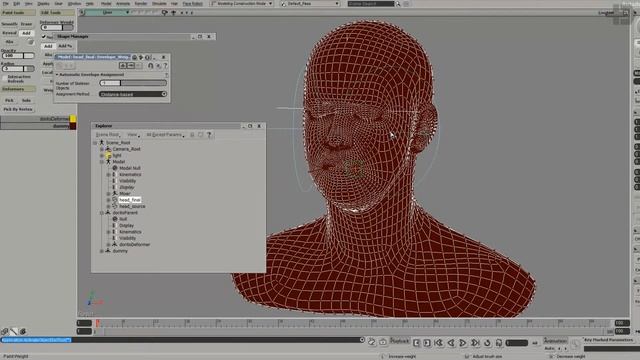
Task: Open the Render menu
Action: coord(141,3)
